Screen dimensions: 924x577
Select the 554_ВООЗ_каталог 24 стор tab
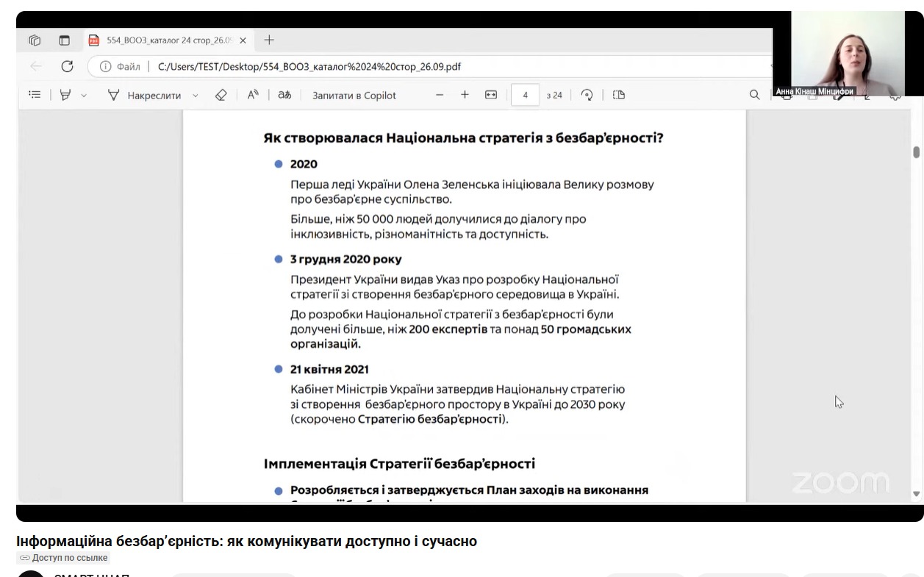(x=168, y=40)
